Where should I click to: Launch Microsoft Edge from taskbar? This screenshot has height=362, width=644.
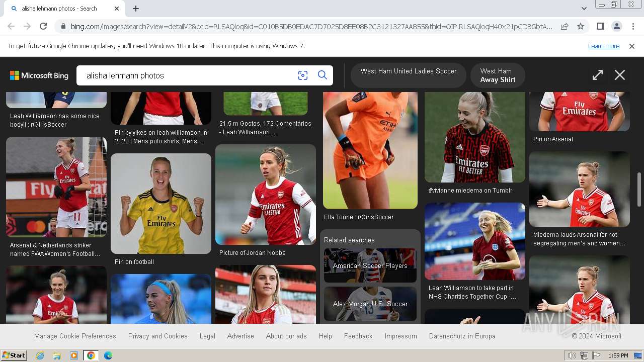108,355
